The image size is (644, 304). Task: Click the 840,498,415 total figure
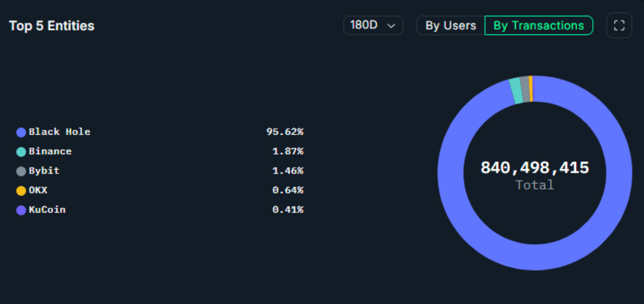click(534, 168)
